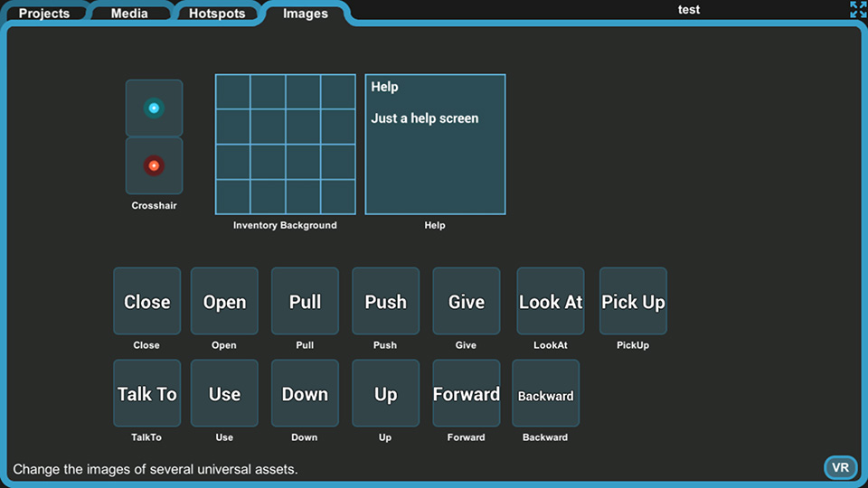Viewport: 868px width, 488px height.
Task: Change the Forward direction image
Action: tap(467, 393)
